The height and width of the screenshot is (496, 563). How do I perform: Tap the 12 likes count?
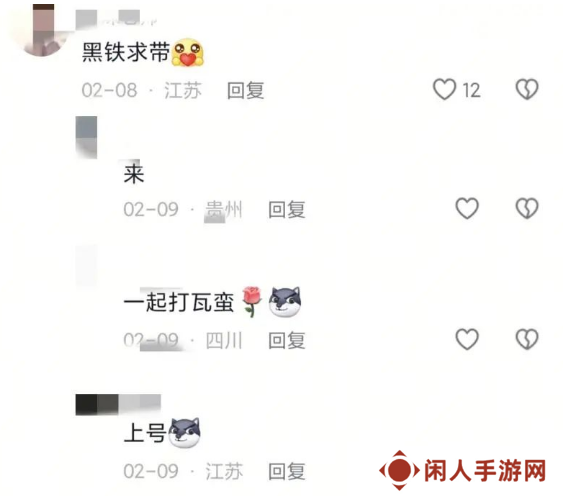tap(471, 90)
